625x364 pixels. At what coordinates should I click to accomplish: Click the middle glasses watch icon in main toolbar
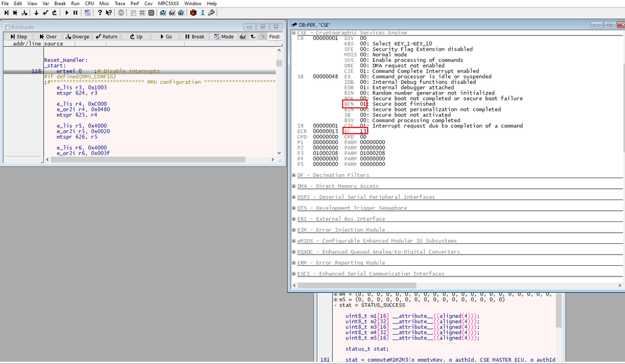coord(172,13)
